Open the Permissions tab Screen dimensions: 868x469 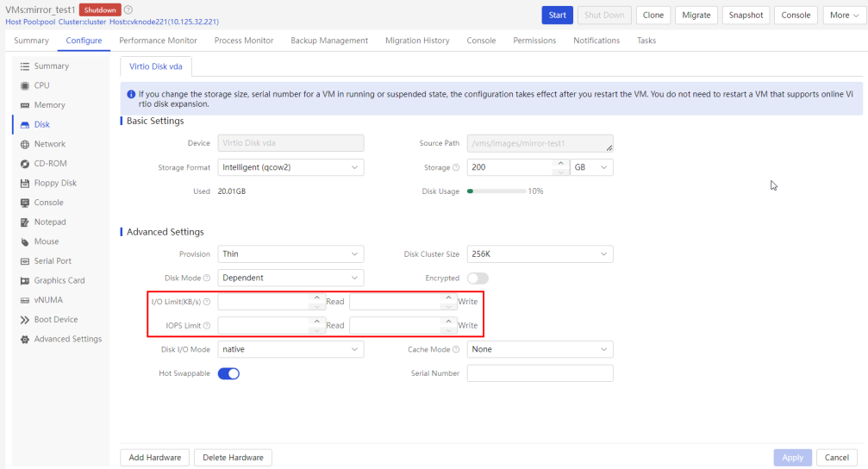pos(534,41)
